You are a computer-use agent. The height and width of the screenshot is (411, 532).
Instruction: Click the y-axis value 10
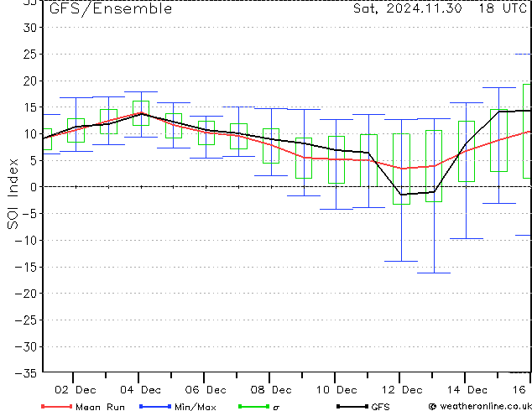pos(30,134)
